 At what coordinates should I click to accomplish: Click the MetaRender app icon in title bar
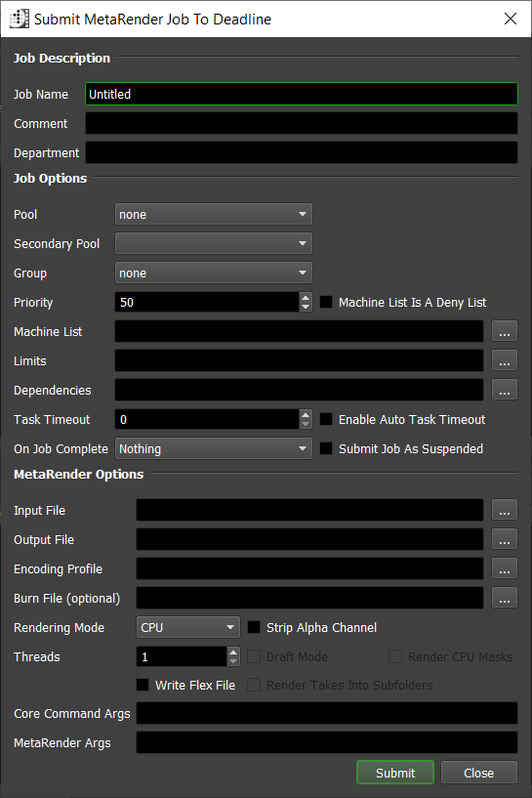point(20,19)
